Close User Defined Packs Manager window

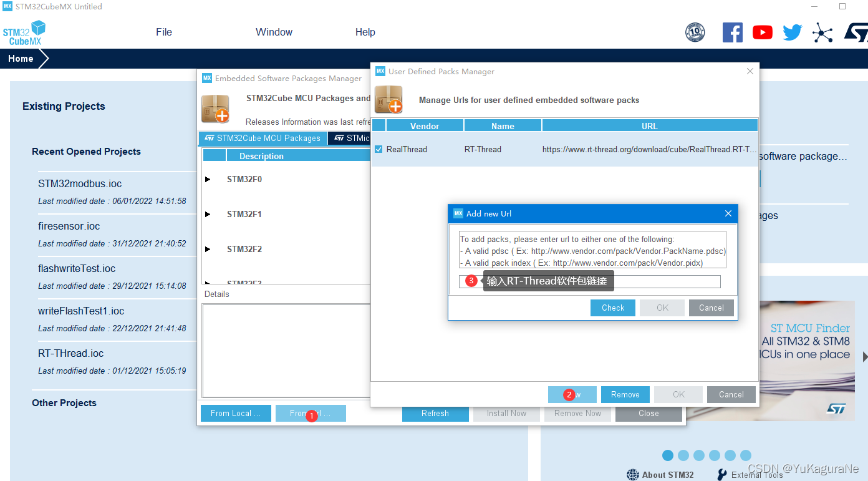point(750,71)
